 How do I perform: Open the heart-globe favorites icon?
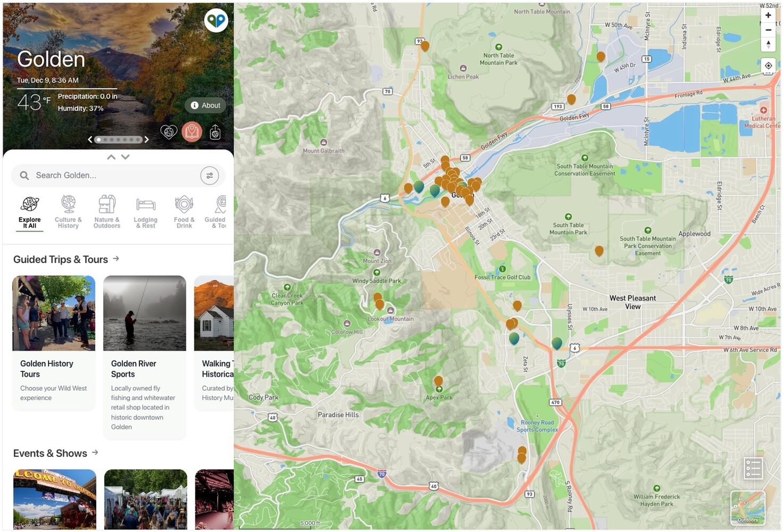point(169,132)
